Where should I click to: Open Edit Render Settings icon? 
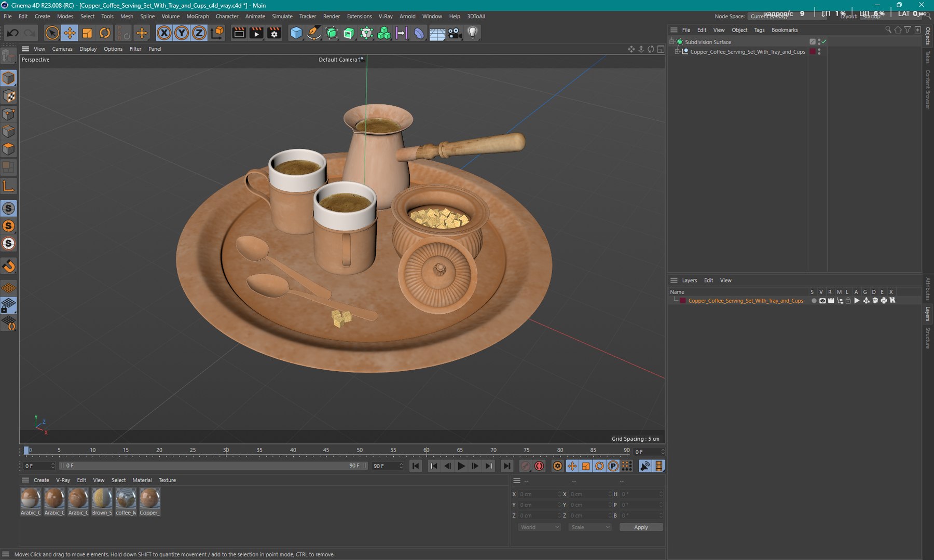(x=274, y=33)
